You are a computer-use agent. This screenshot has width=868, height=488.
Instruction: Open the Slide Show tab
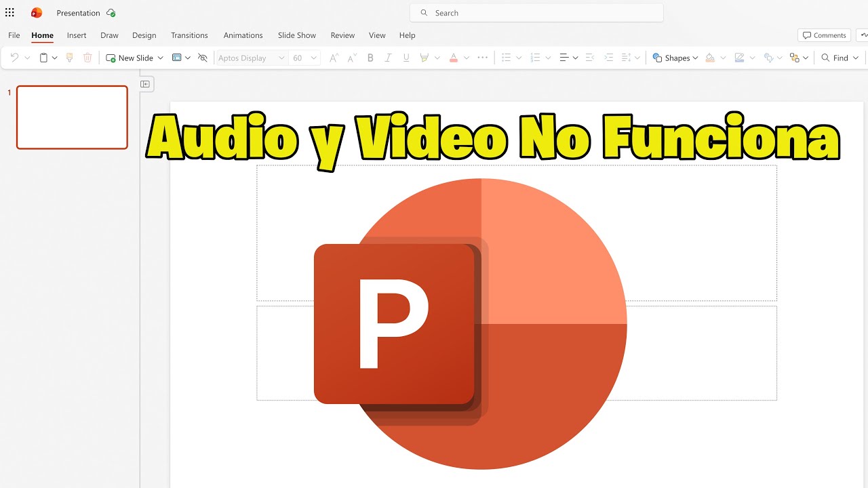tap(297, 35)
